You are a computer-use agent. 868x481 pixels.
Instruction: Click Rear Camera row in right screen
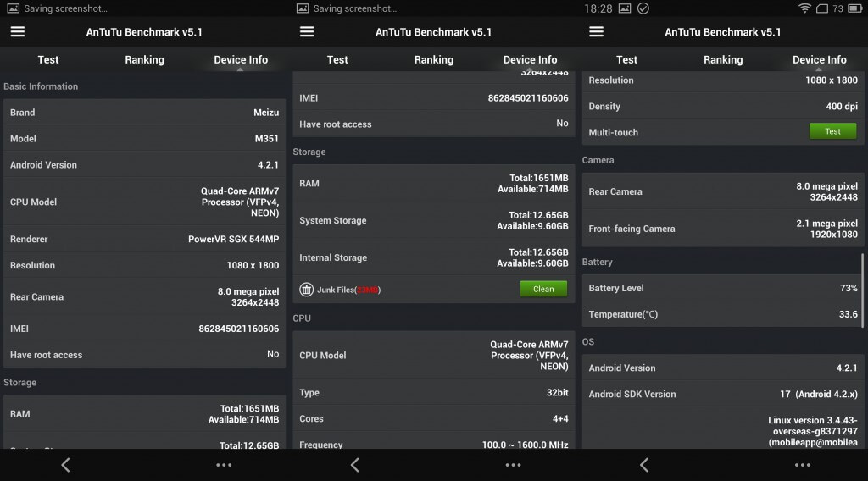pos(723,192)
